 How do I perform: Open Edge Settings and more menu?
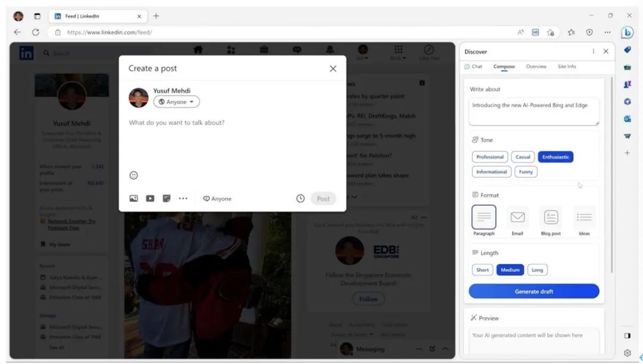(x=607, y=32)
